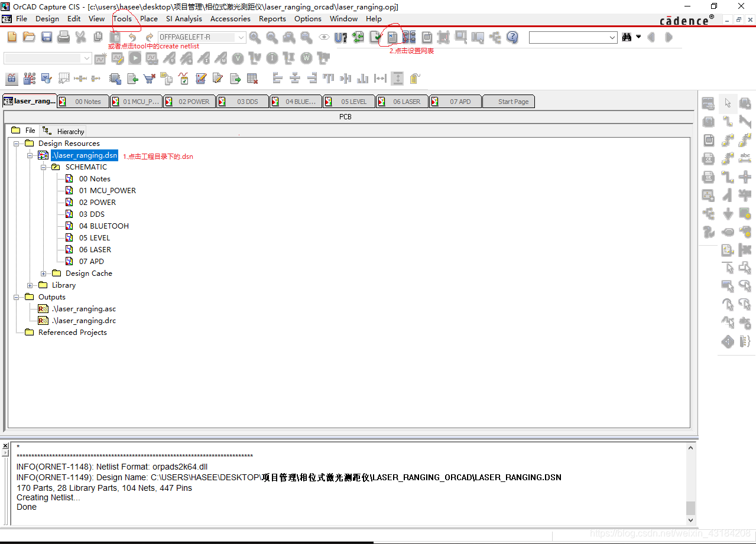
Task: Click the UR print icon in right palette
Action: point(709,177)
